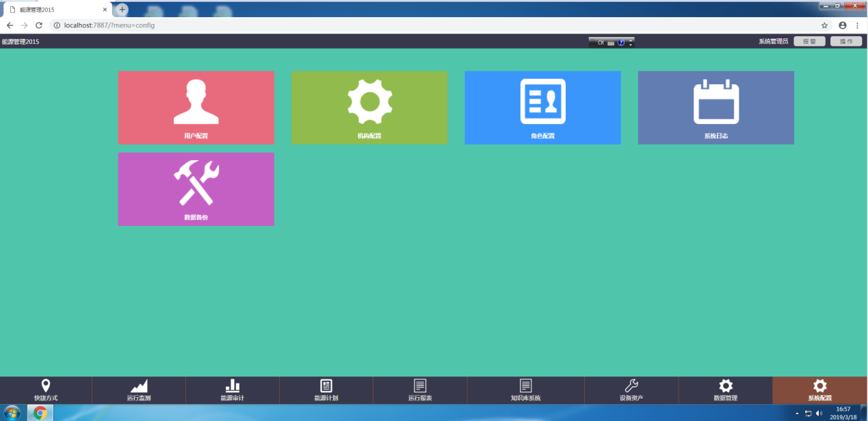Open 设备资产 wrench section
This screenshot has width=868, height=421.
[631, 390]
